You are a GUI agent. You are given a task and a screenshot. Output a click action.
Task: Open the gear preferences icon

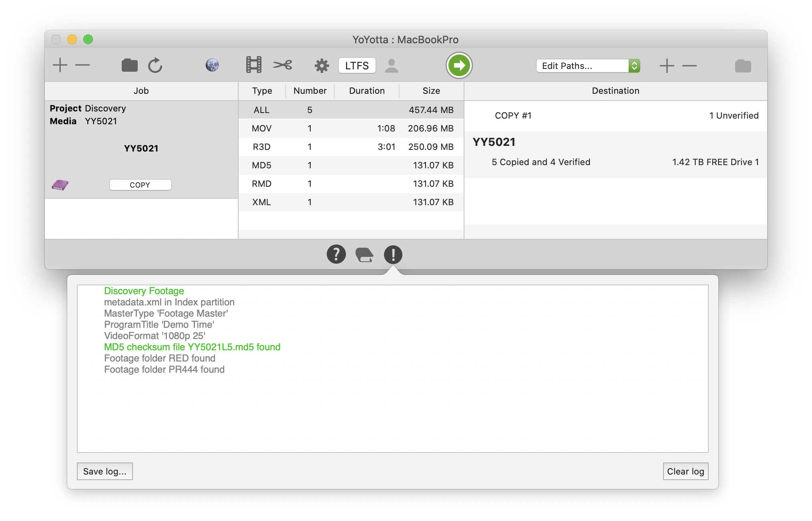tap(322, 66)
